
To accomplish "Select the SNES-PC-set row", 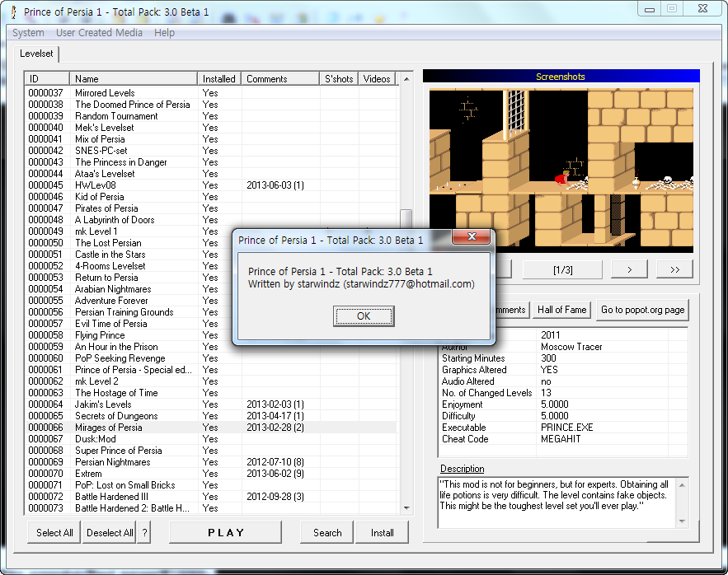I will click(x=211, y=151).
